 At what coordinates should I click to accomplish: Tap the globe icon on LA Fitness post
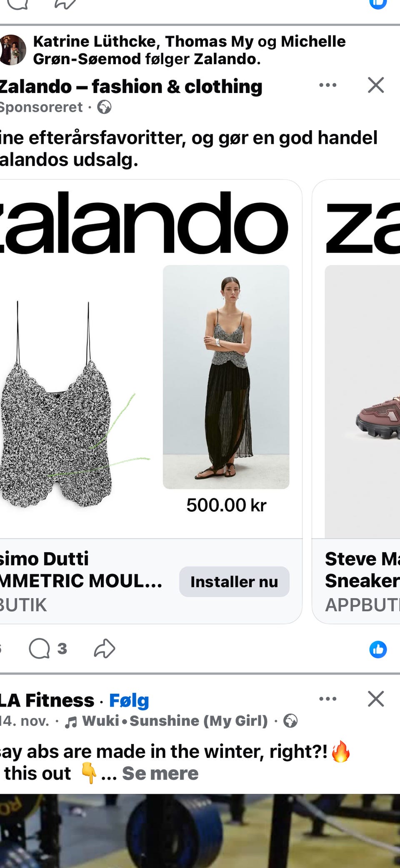coord(290,721)
